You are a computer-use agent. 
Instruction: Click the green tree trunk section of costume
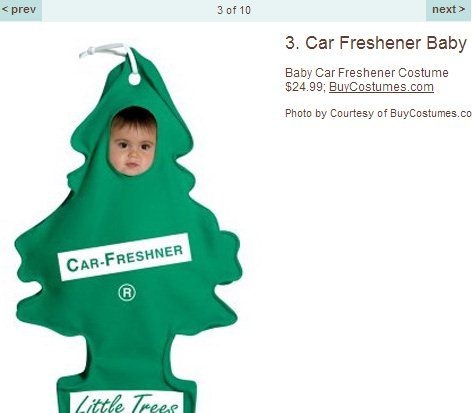point(128,358)
